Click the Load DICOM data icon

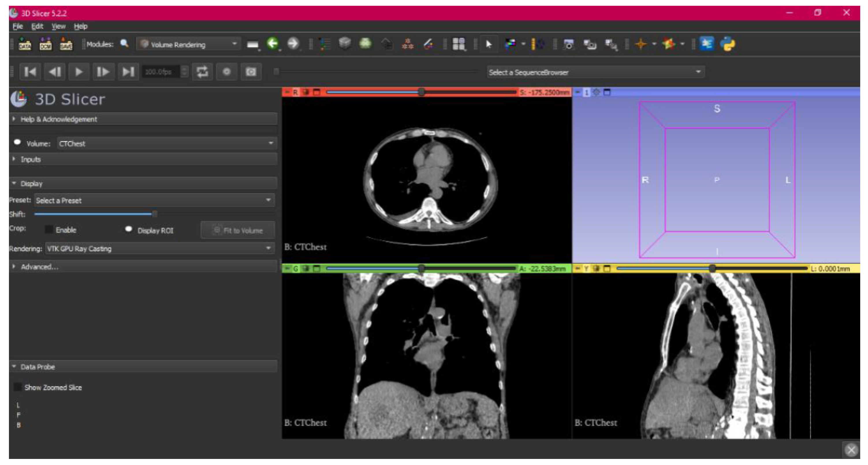coord(46,44)
